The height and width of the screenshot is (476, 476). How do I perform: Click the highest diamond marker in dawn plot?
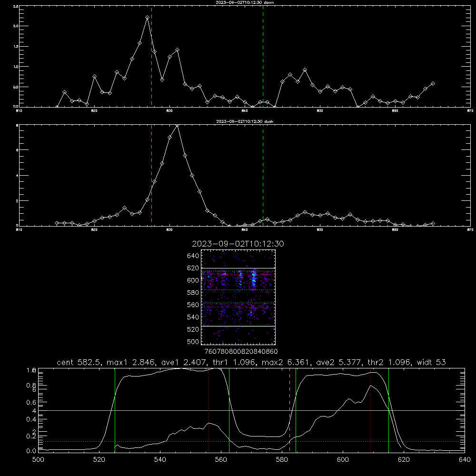point(147,18)
